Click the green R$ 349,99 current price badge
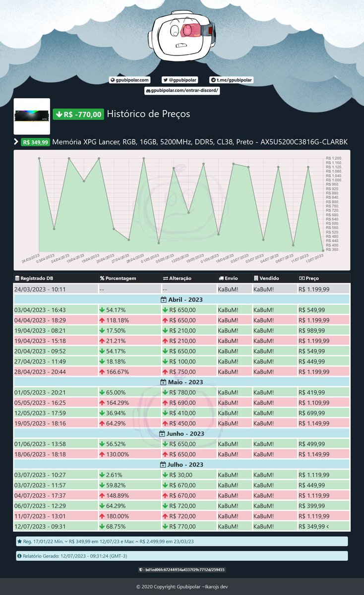The image size is (364, 595). point(35,142)
